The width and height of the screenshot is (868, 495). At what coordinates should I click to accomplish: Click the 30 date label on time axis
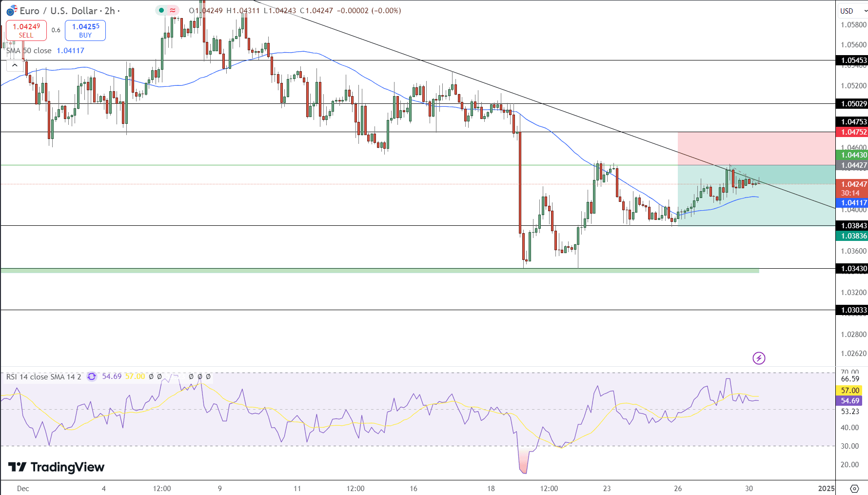click(x=749, y=489)
